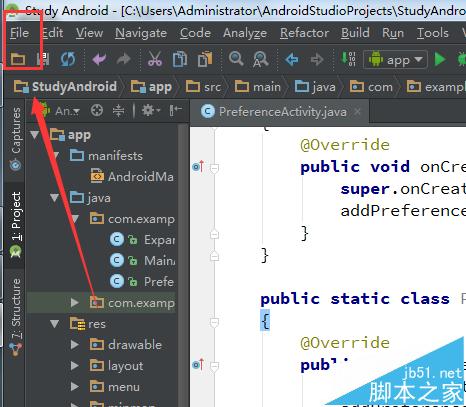Select app in the breadcrumb bar
Viewport: 466px width, 407px height.
point(151,87)
